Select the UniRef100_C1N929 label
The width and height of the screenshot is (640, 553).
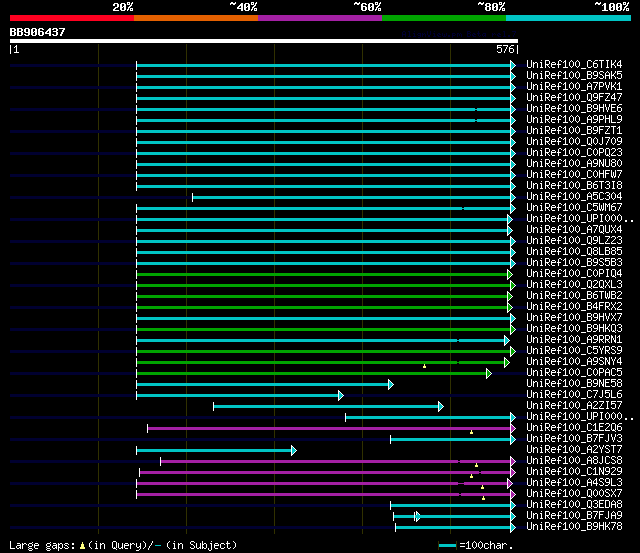tap(574, 472)
